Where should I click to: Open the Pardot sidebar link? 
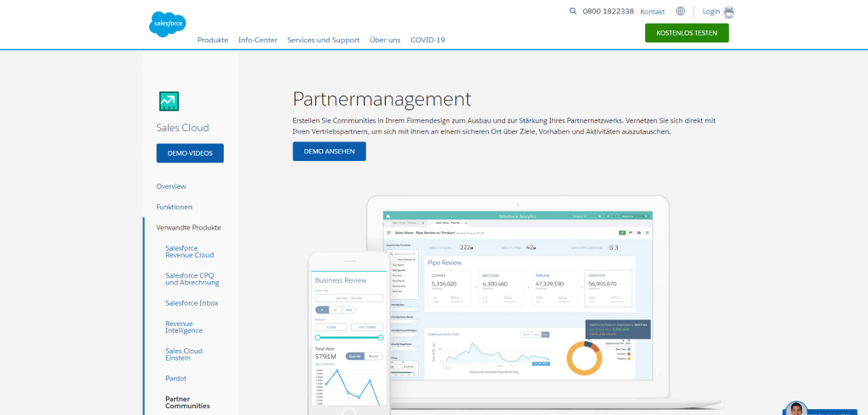[x=175, y=379]
